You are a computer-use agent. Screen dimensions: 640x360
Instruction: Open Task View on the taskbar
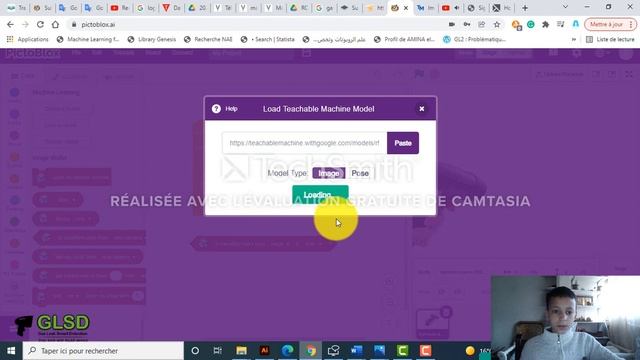click(x=218, y=351)
